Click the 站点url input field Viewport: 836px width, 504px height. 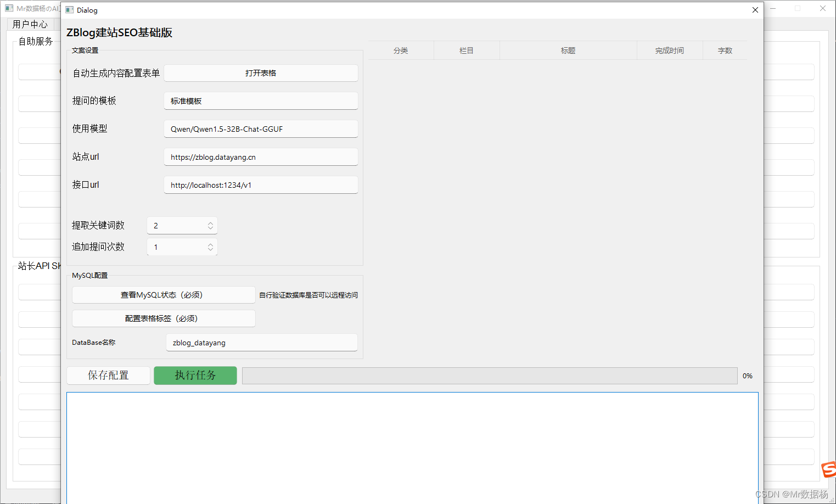[261, 157]
